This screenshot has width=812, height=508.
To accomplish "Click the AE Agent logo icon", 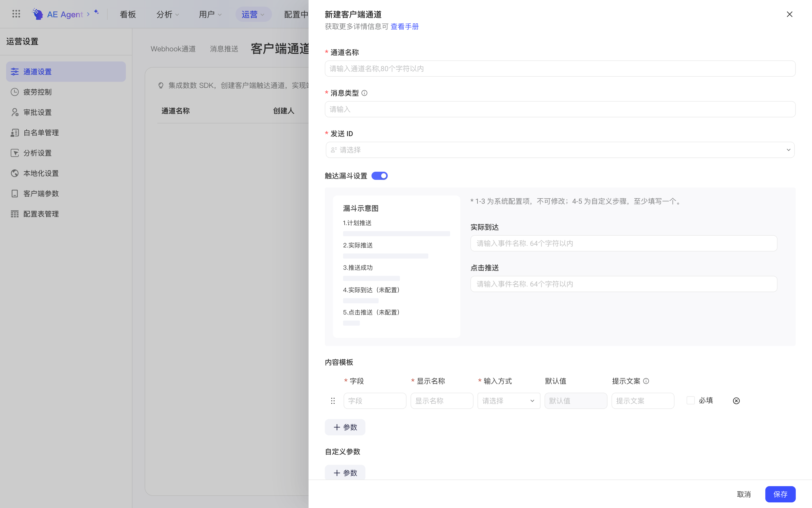I will click(38, 14).
